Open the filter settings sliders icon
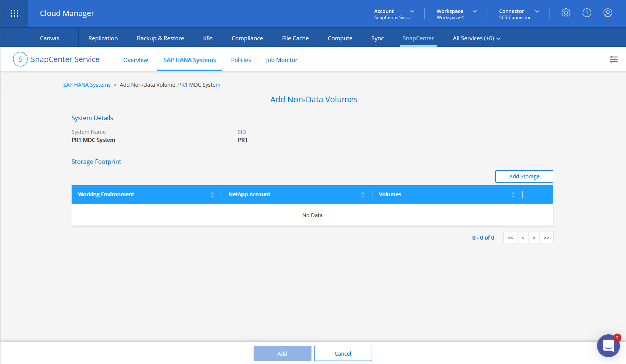The height and width of the screenshot is (364, 626). (613, 59)
